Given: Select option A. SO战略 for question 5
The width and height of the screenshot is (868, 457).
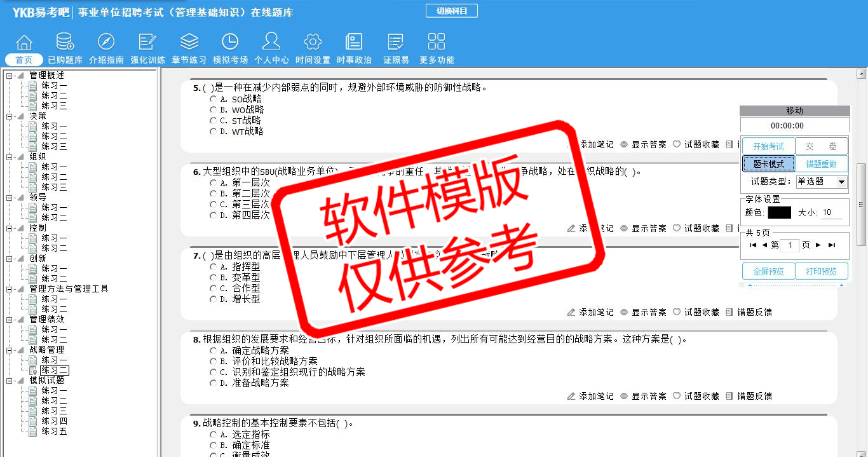Looking at the screenshot, I should pos(214,99).
